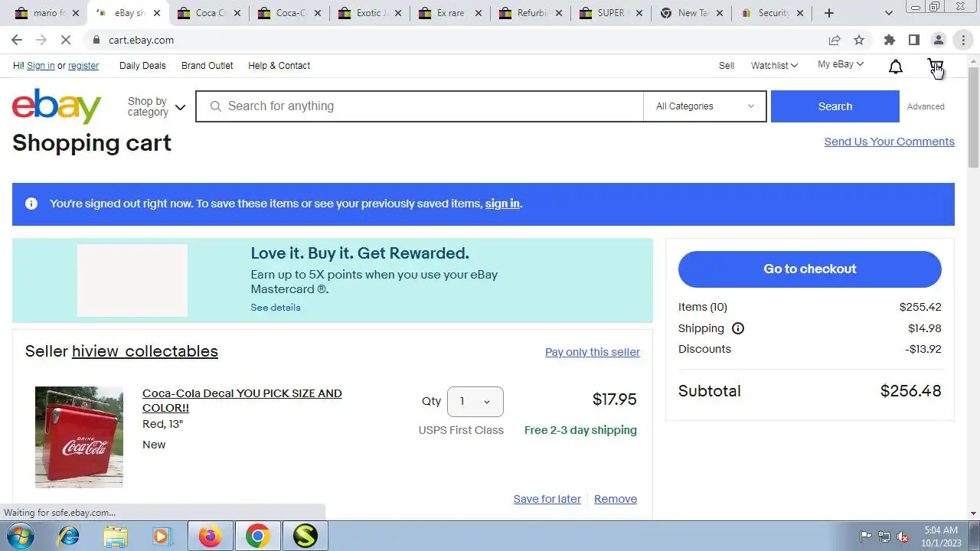
Task: Click See details for Mastercard offer
Action: click(x=276, y=308)
